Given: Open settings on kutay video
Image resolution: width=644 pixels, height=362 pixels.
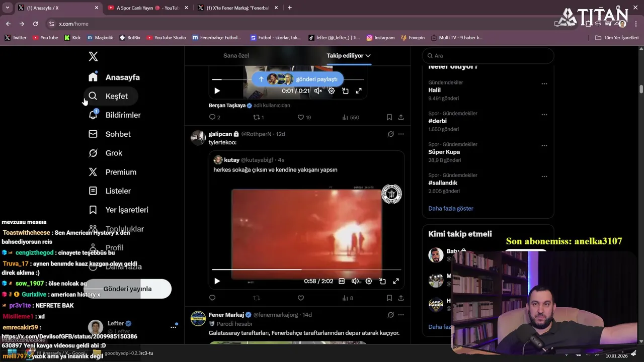Looking at the screenshot, I should point(369,281).
